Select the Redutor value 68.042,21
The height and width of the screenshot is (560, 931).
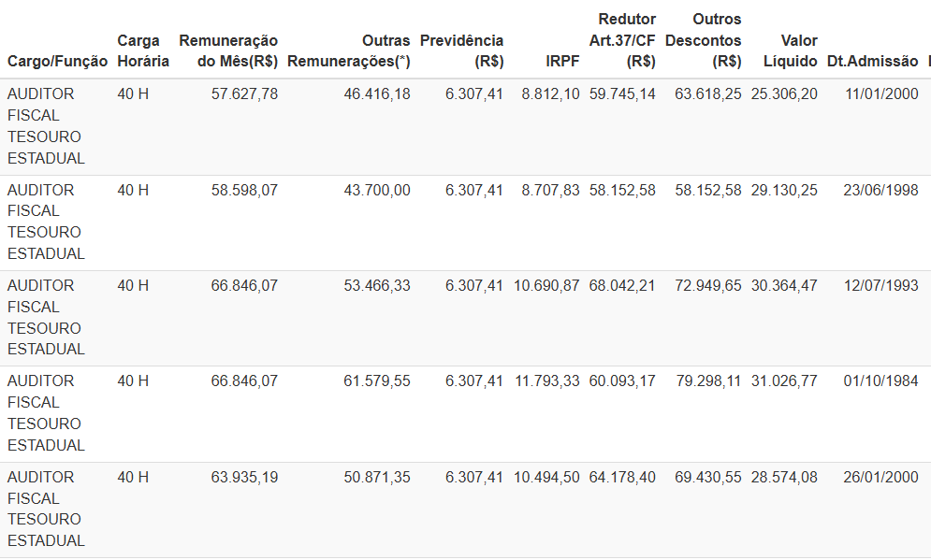coord(622,285)
